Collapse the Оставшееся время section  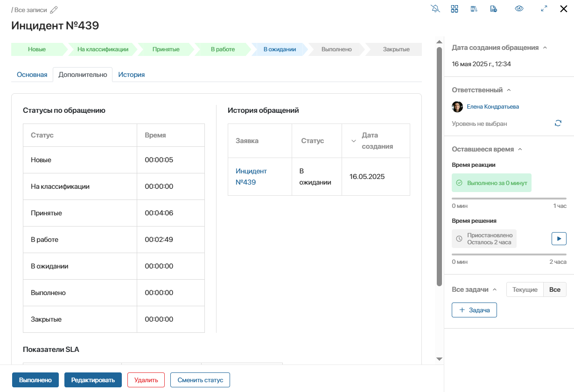pos(520,150)
